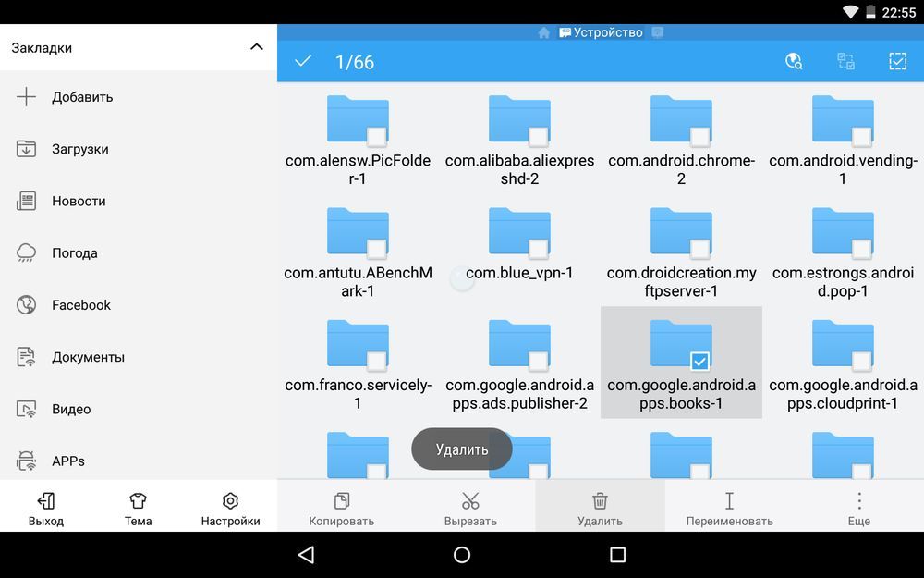Open Погода bookmark

(139, 253)
